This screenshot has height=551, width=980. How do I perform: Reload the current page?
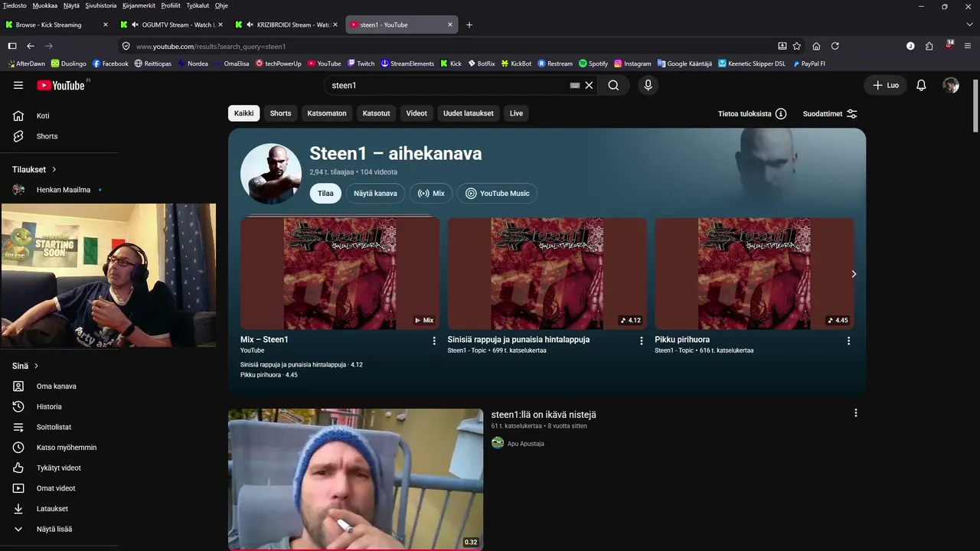pos(835,46)
